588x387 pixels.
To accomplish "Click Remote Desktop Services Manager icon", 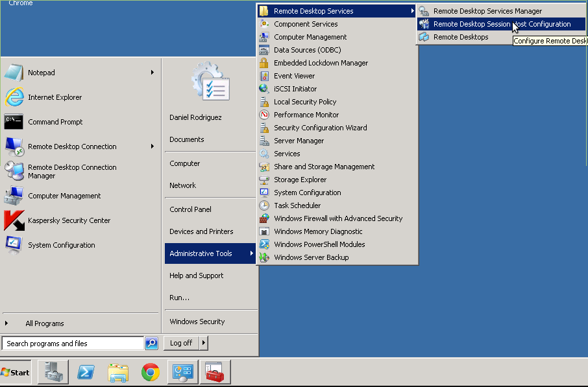I will click(424, 11).
